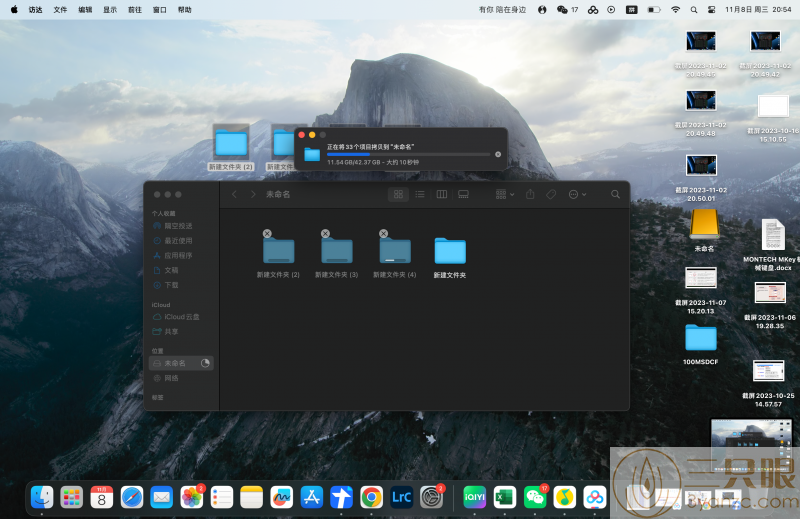The height and width of the screenshot is (519, 800).
Task: Open Finder from the Dock
Action: pos(42,497)
